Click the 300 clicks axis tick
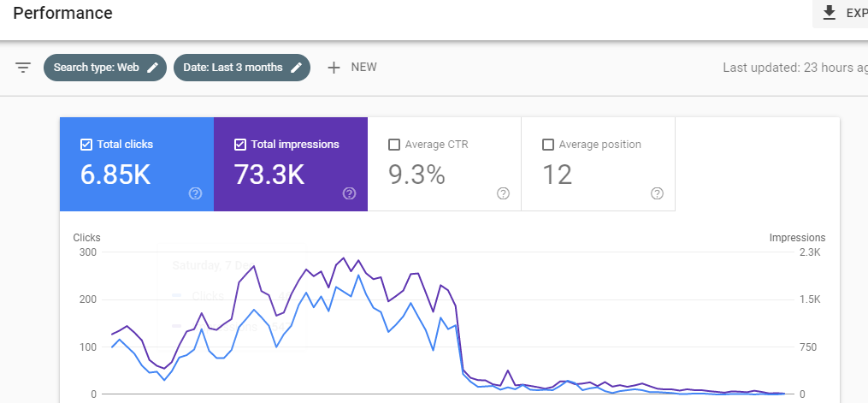Viewport: 868px width, 403px height. pyautogui.click(x=87, y=252)
